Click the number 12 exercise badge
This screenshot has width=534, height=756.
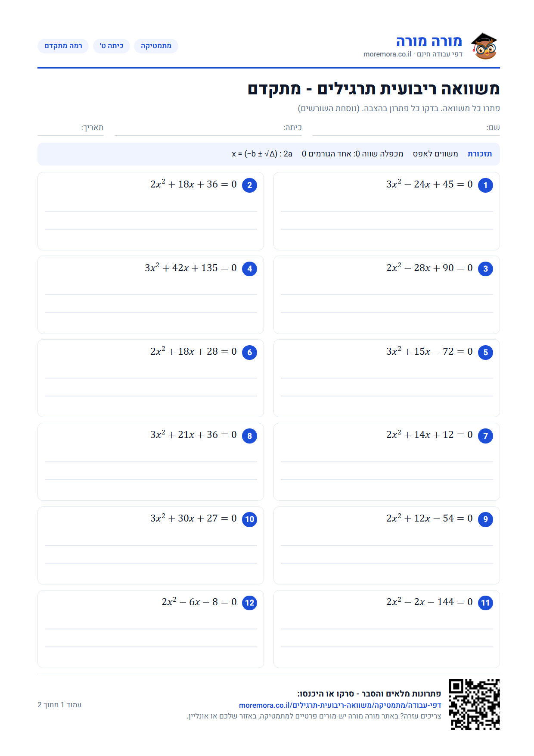click(x=249, y=603)
